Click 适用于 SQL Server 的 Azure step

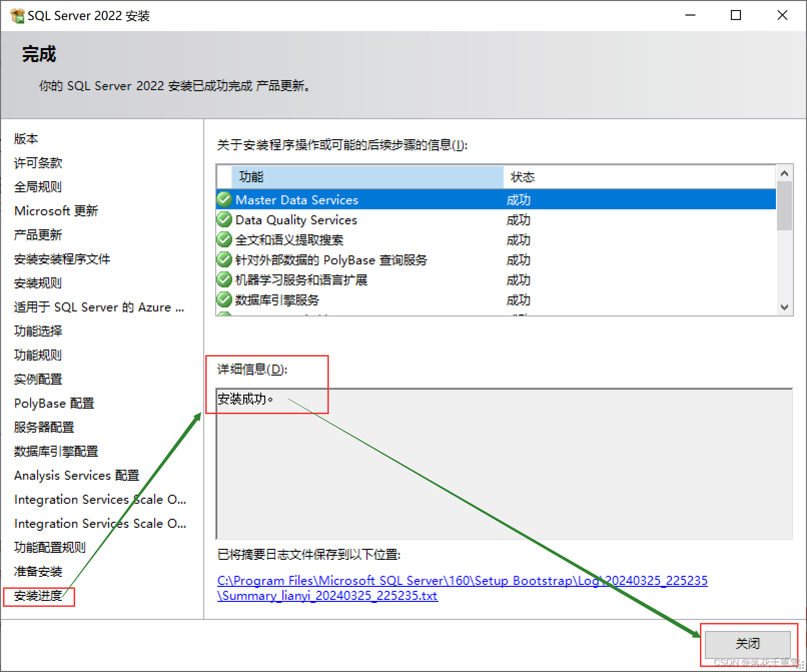(99, 307)
